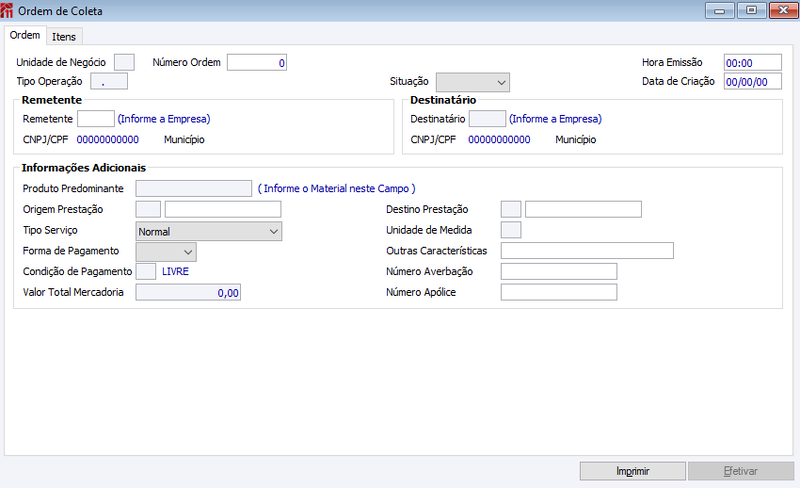Click the Efetivar button

(x=740, y=471)
